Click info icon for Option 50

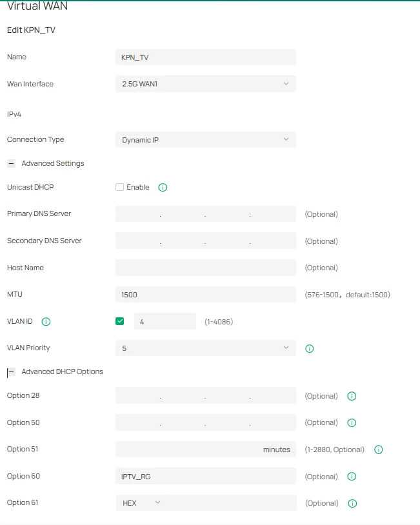tap(352, 423)
